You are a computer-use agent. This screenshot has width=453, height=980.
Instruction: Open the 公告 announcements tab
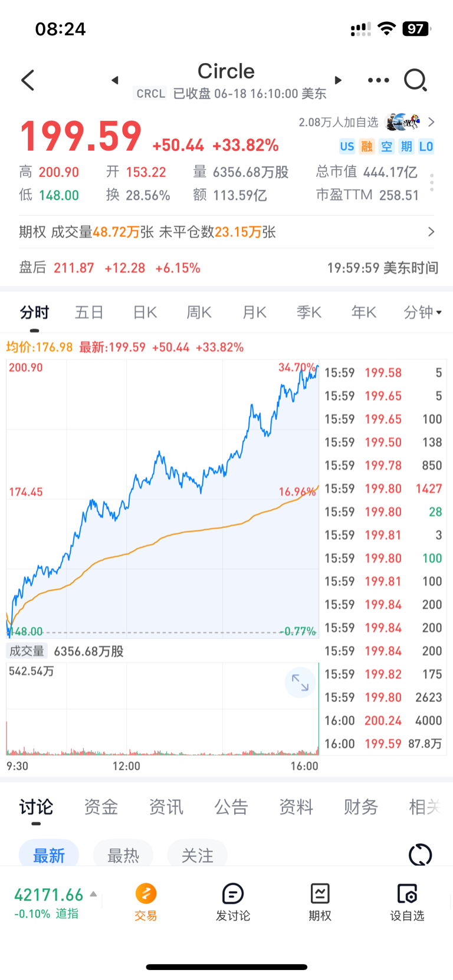pos(231,807)
